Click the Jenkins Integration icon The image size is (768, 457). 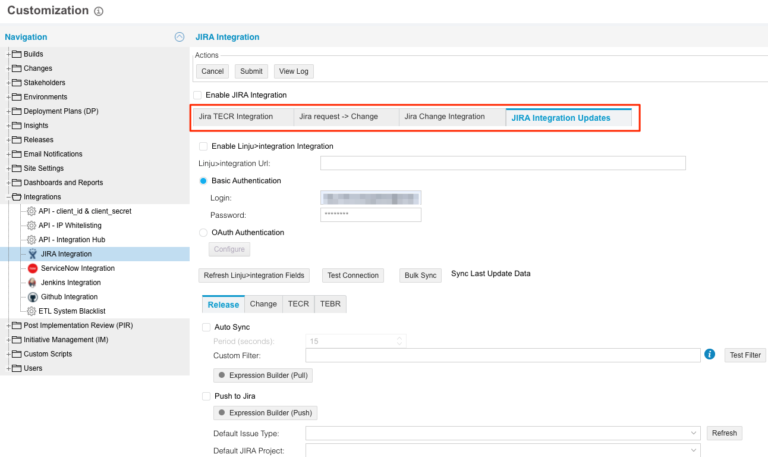[x=32, y=283]
